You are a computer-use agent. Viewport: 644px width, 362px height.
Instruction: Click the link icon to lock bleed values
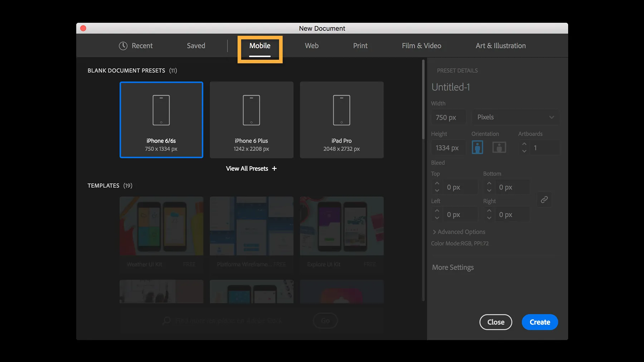click(x=544, y=200)
